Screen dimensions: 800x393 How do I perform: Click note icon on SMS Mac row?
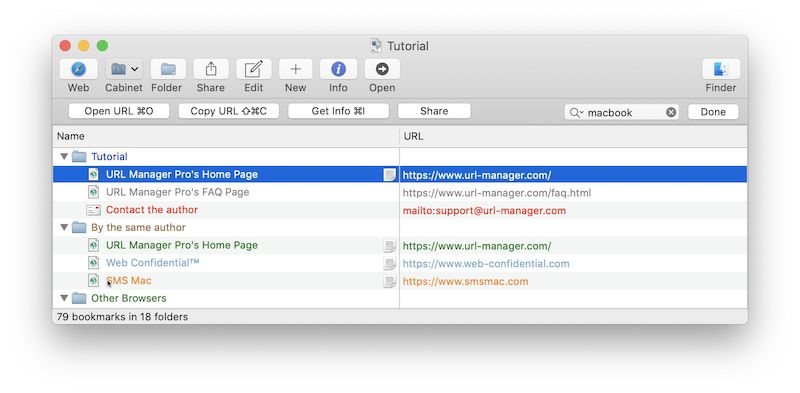click(x=390, y=281)
